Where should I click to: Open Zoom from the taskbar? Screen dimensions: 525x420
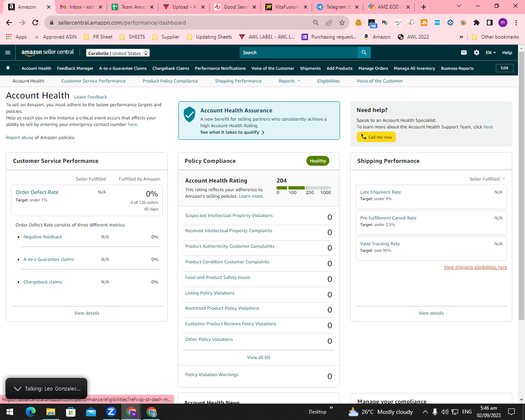(111, 412)
